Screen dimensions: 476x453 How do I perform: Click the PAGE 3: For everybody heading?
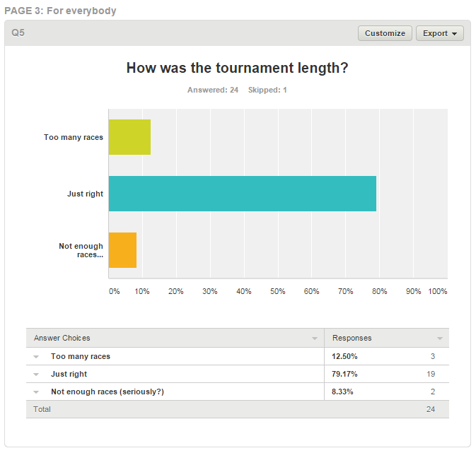tap(60, 11)
